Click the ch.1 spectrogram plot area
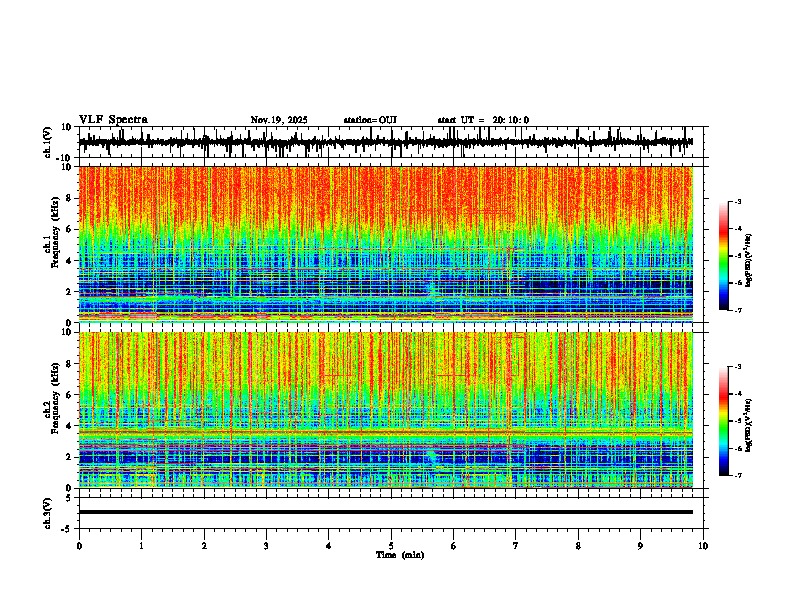 click(x=386, y=244)
